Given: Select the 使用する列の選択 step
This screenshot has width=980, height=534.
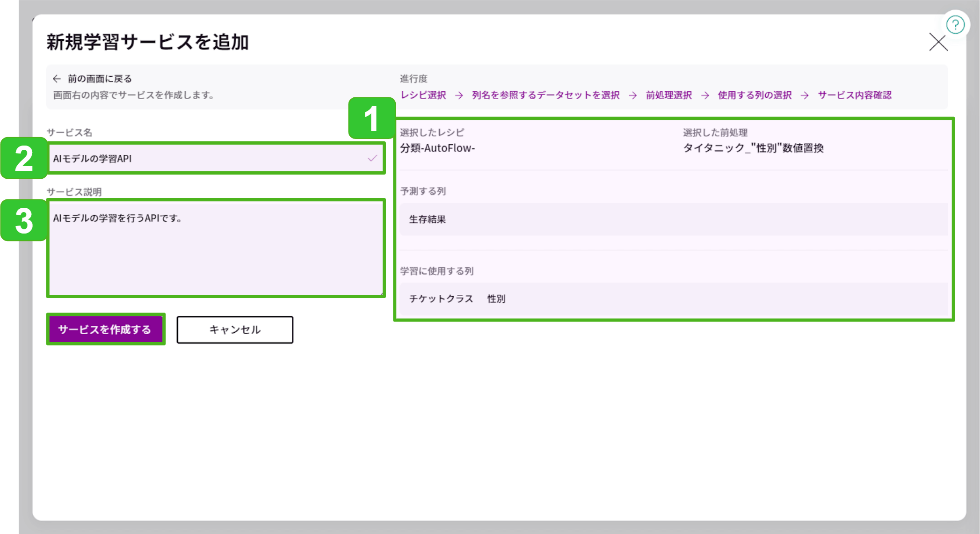Looking at the screenshot, I should [x=754, y=95].
